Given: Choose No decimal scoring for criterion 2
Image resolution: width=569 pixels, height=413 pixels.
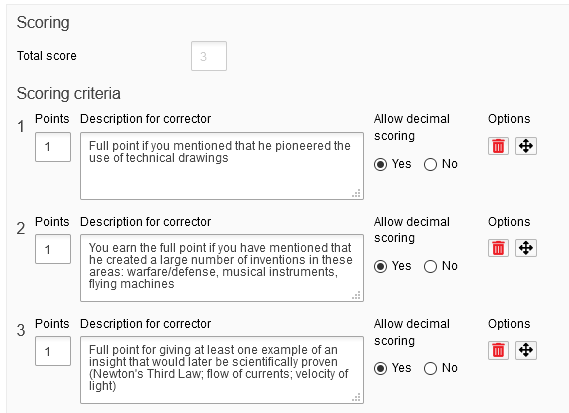Looking at the screenshot, I should pyautogui.click(x=430, y=266).
